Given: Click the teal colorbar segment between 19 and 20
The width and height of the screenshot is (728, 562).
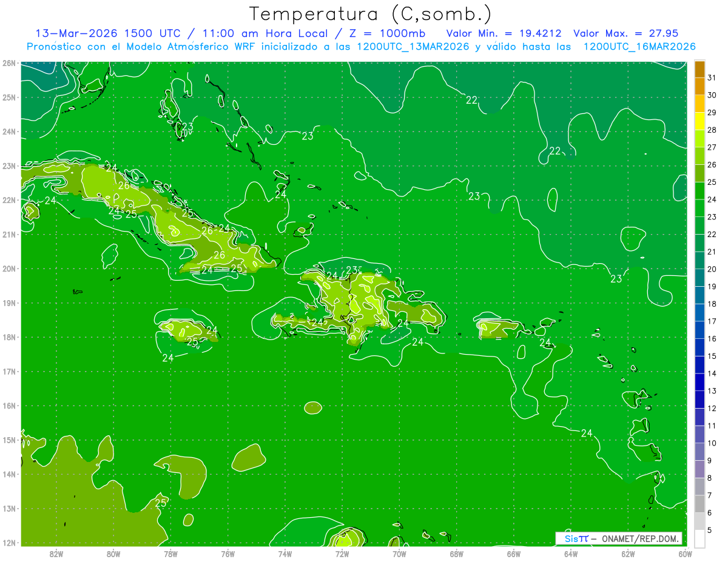Looking at the screenshot, I should pyautogui.click(x=699, y=278).
